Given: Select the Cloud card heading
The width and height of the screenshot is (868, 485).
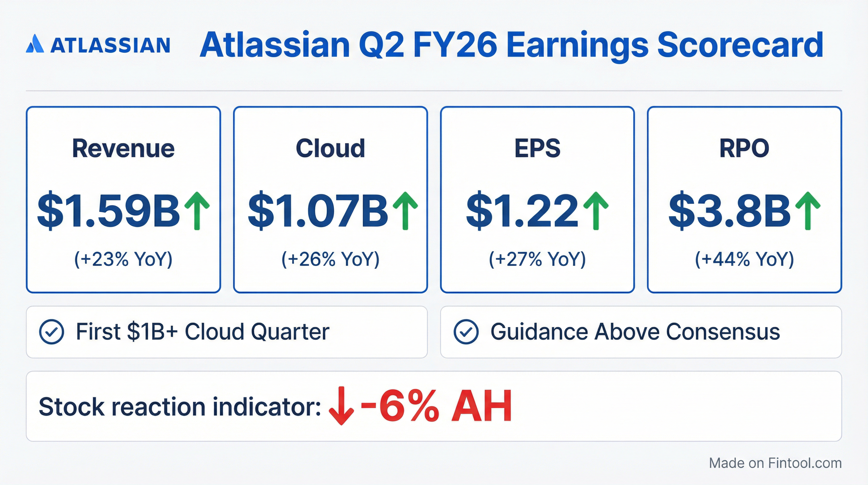Looking at the screenshot, I should (x=330, y=148).
